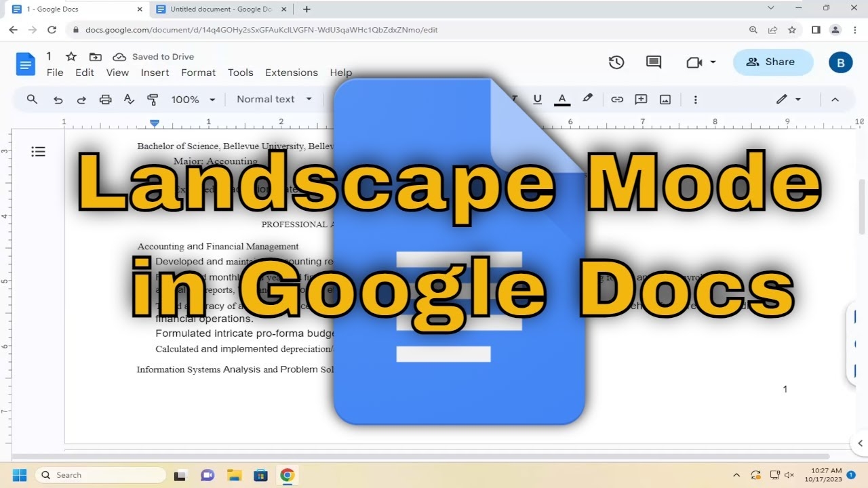Open the comment history icon
The image size is (868, 488).
[x=654, y=62]
